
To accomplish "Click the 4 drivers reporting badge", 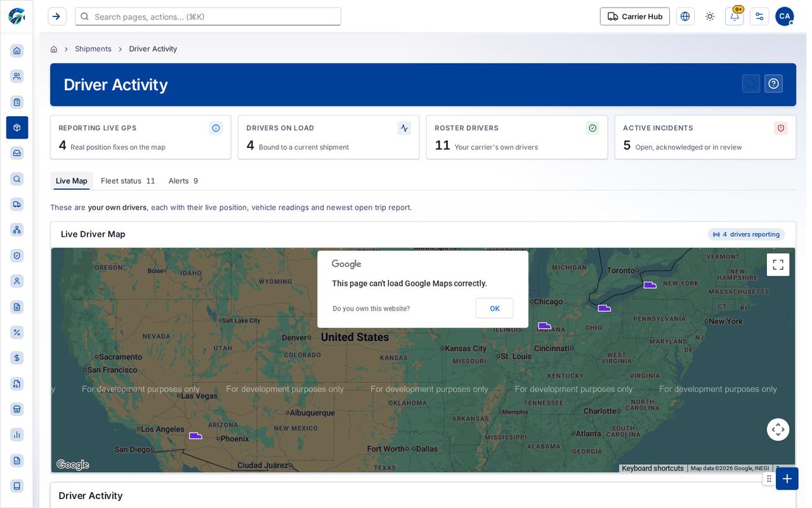I will [x=746, y=234].
